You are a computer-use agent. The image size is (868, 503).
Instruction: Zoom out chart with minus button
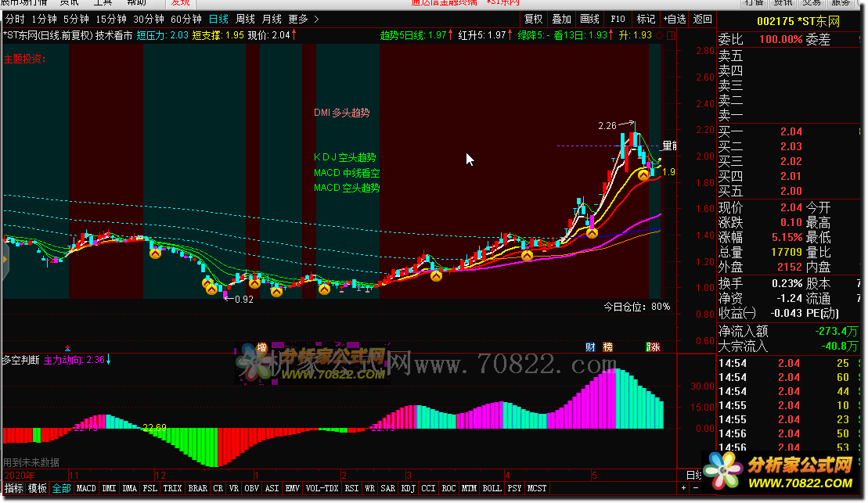pos(695,488)
